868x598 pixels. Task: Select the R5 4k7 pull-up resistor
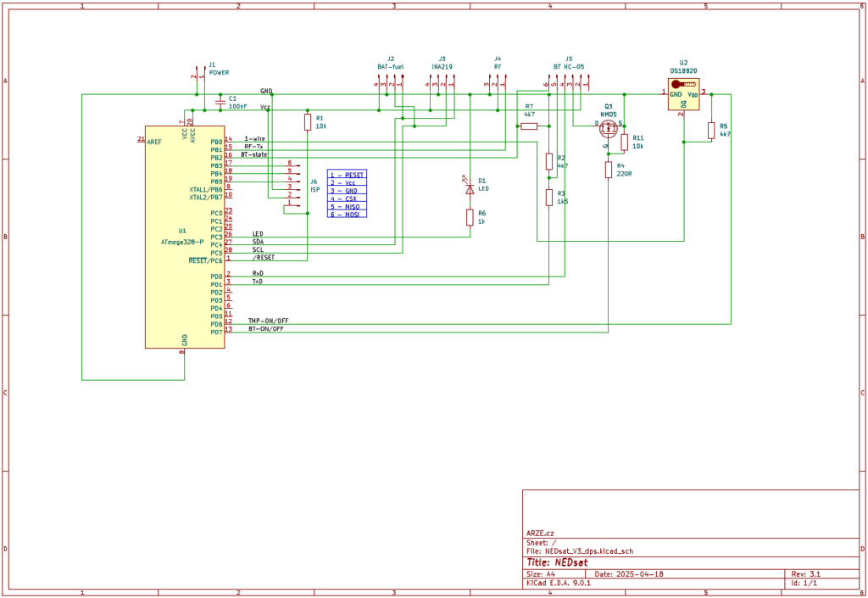pyautogui.click(x=711, y=130)
